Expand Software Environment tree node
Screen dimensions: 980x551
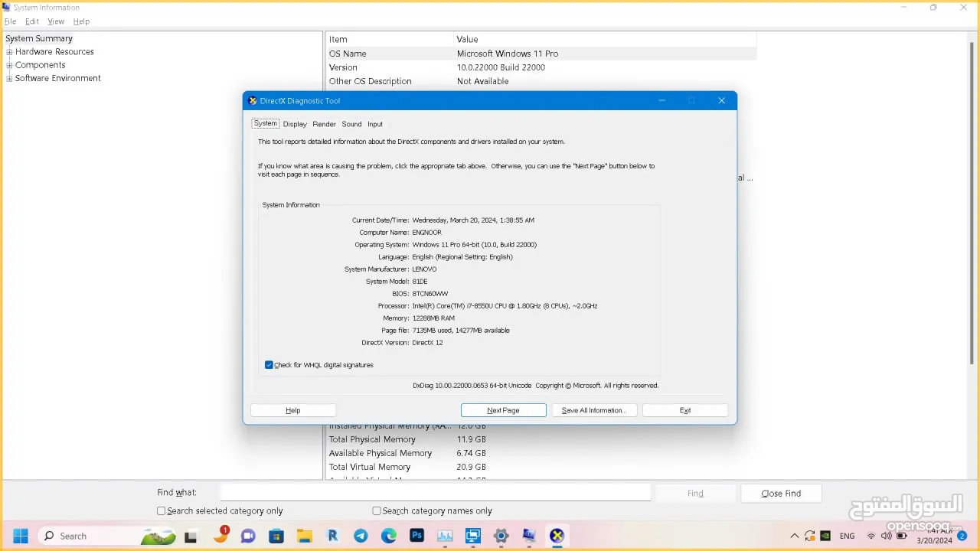coord(9,78)
